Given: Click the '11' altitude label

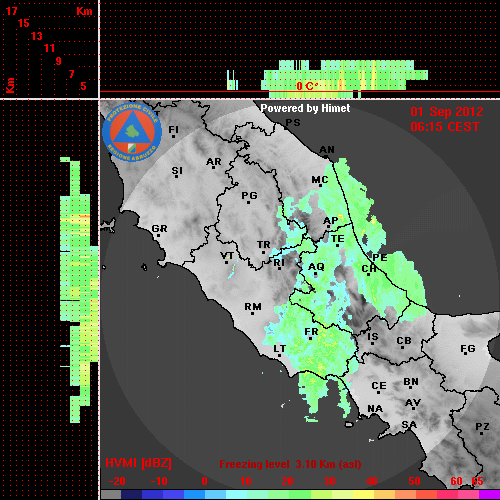Looking at the screenshot, I should pyautogui.click(x=49, y=48).
